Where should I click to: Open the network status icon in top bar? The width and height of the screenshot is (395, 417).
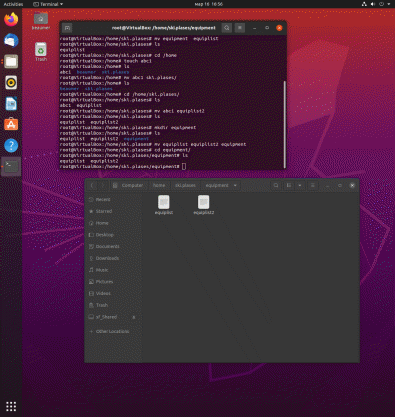pos(364,4)
